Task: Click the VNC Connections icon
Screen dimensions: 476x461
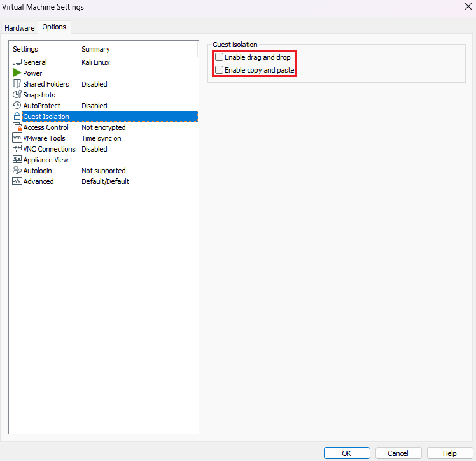Action: pos(17,149)
